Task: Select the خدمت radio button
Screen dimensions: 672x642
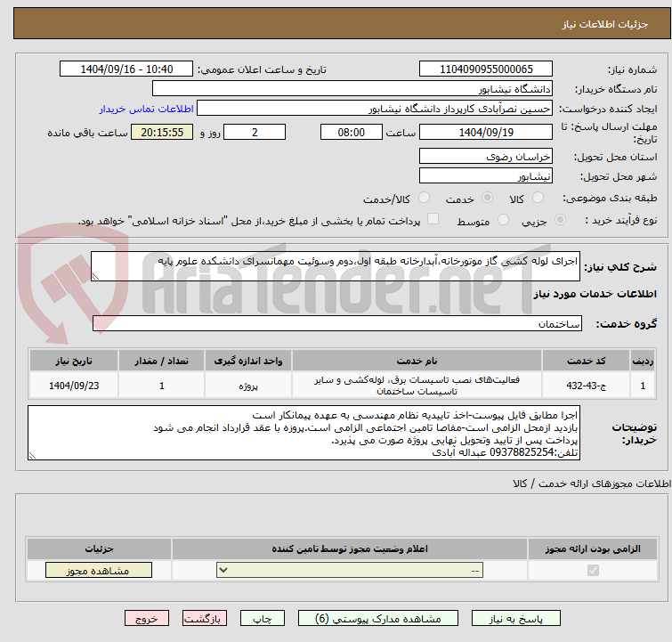Action: tap(487, 198)
